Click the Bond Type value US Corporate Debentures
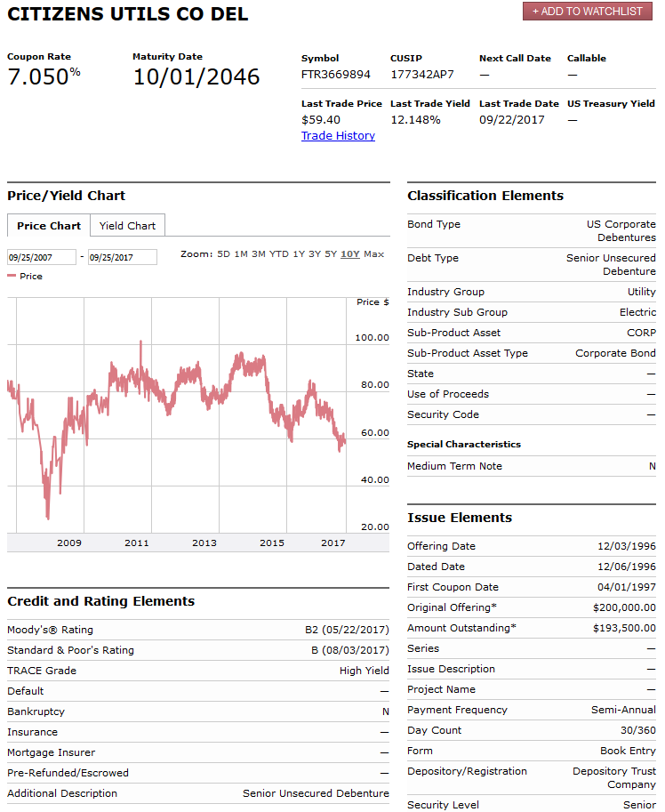This screenshot has width=665, height=812. (x=621, y=231)
